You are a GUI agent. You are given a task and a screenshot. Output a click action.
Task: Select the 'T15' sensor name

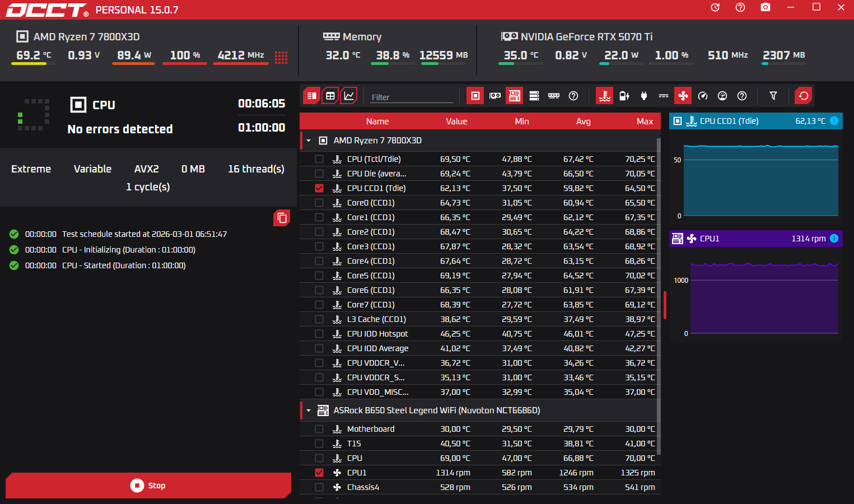pyautogui.click(x=354, y=444)
